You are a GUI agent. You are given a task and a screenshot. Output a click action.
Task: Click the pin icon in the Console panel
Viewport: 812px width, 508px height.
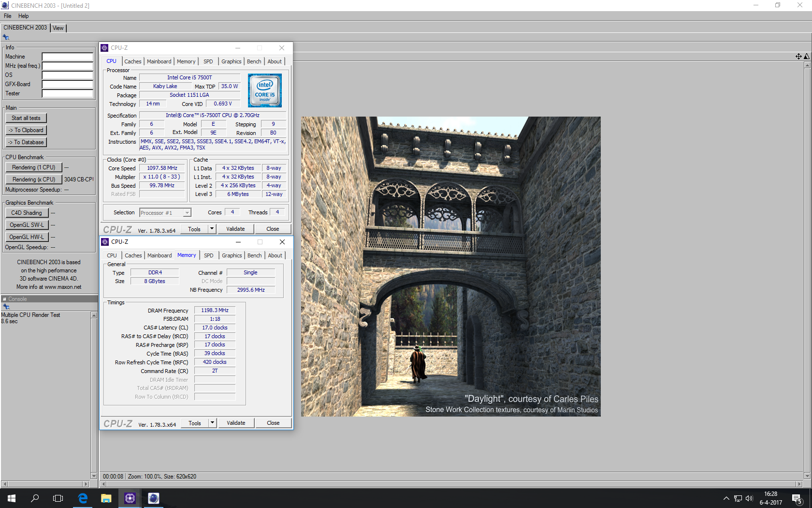[x=6, y=306]
